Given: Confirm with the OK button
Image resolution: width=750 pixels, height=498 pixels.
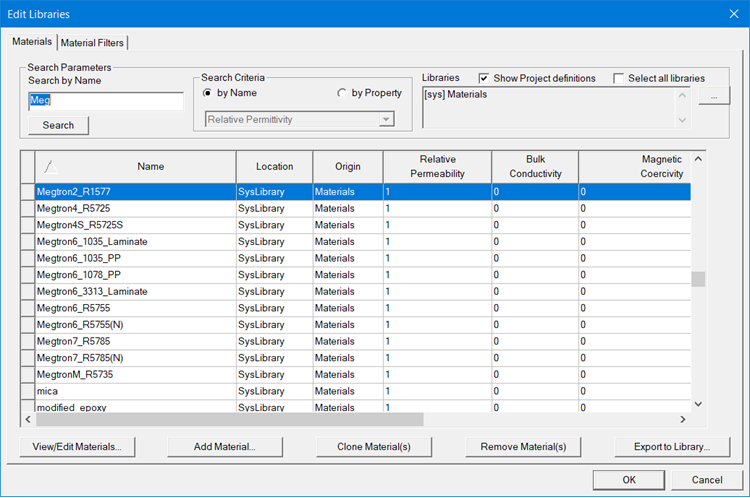Looking at the screenshot, I should pos(629,480).
